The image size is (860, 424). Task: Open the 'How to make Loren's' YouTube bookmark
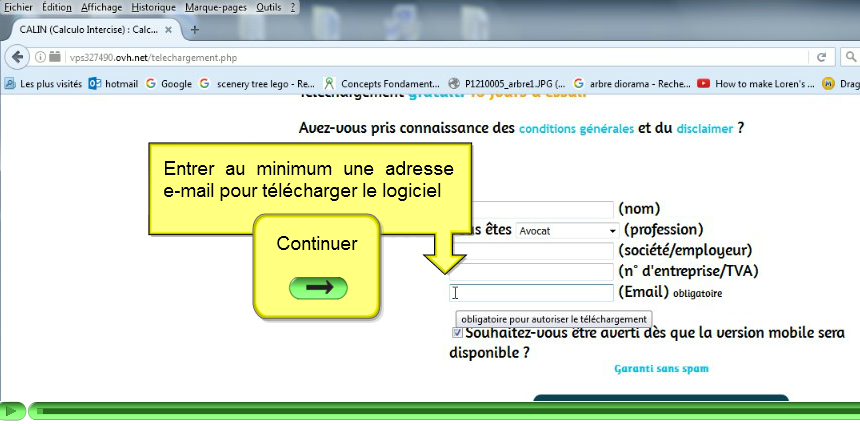click(x=757, y=84)
